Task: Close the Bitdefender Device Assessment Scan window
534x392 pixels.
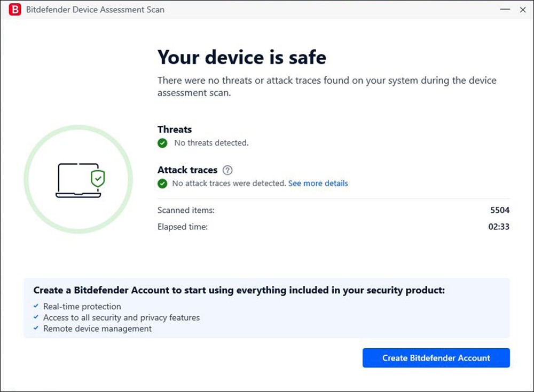Action: [522, 10]
